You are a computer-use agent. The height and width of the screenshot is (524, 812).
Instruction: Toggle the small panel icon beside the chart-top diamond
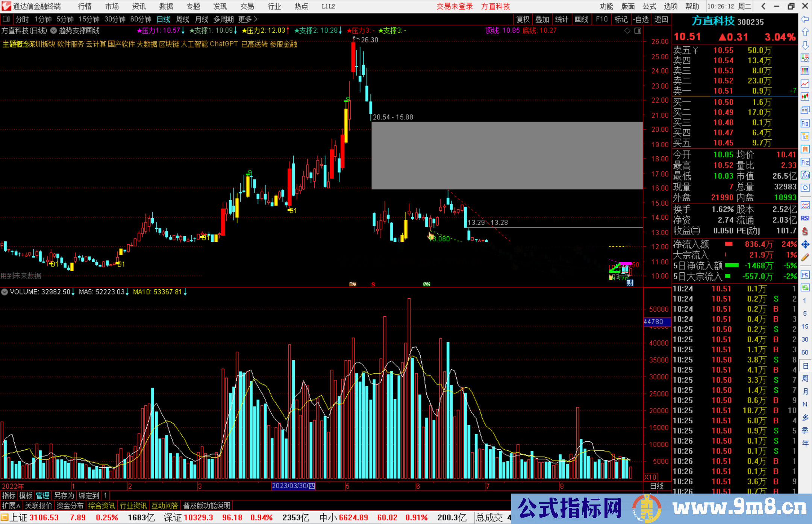pos(638,31)
